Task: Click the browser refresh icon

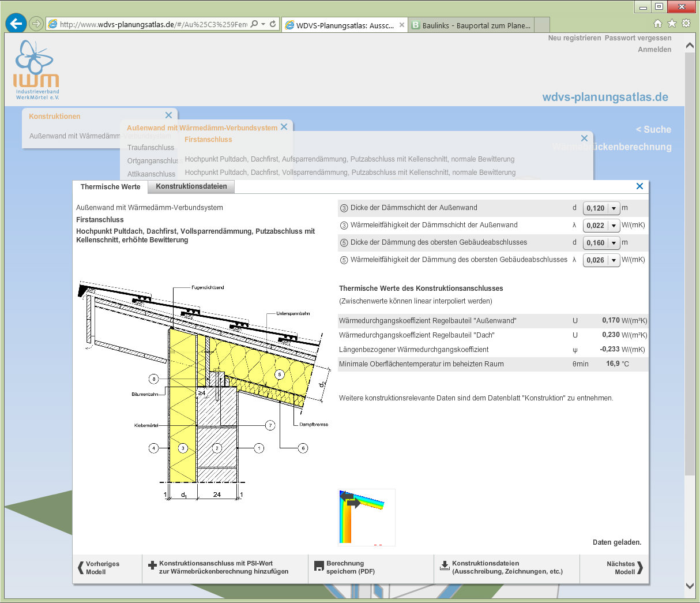Action: click(273, 24)
